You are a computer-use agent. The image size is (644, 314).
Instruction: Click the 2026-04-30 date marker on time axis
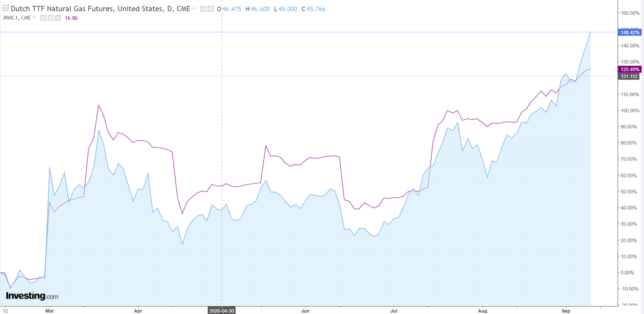click(222, 311)
